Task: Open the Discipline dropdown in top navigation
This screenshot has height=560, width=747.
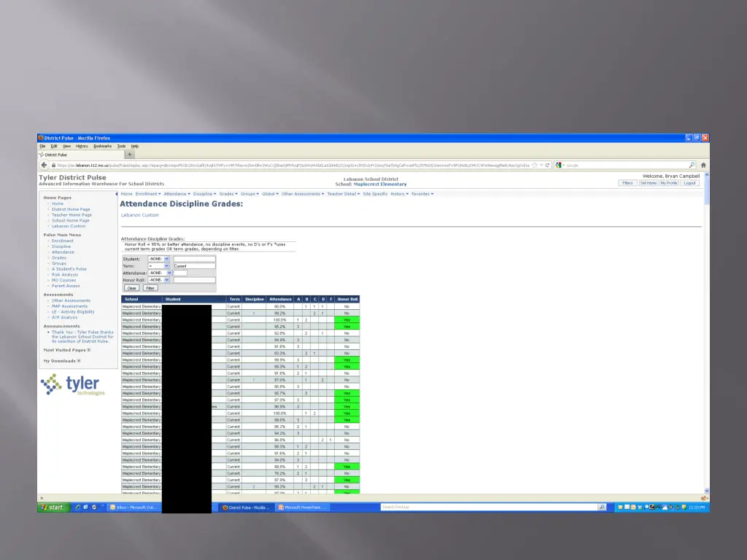Action: (x=204, y=194)
